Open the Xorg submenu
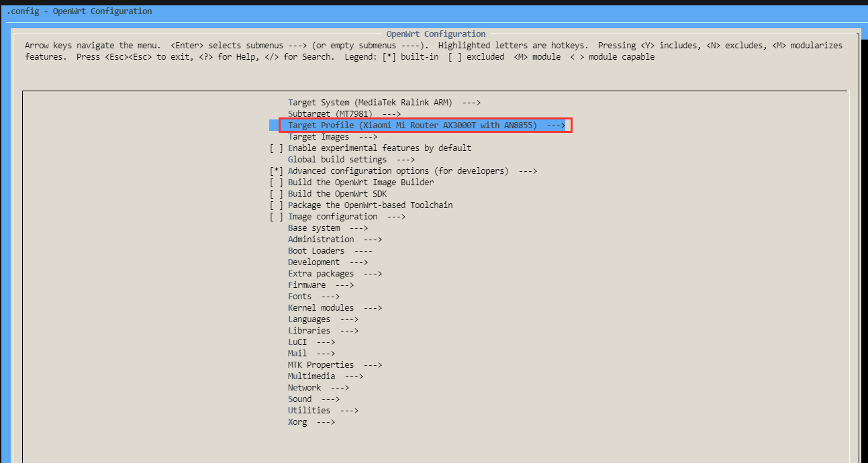 (x=311, y=422)
